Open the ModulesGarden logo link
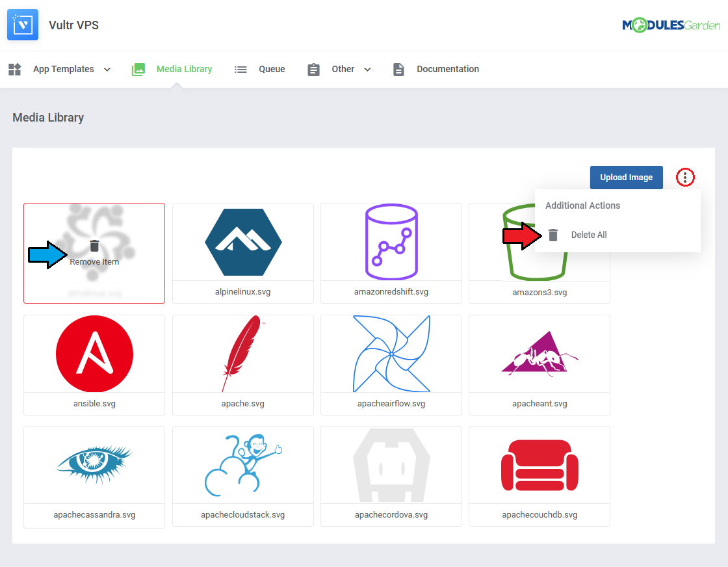The image size is (728, 567). (671, 25)
